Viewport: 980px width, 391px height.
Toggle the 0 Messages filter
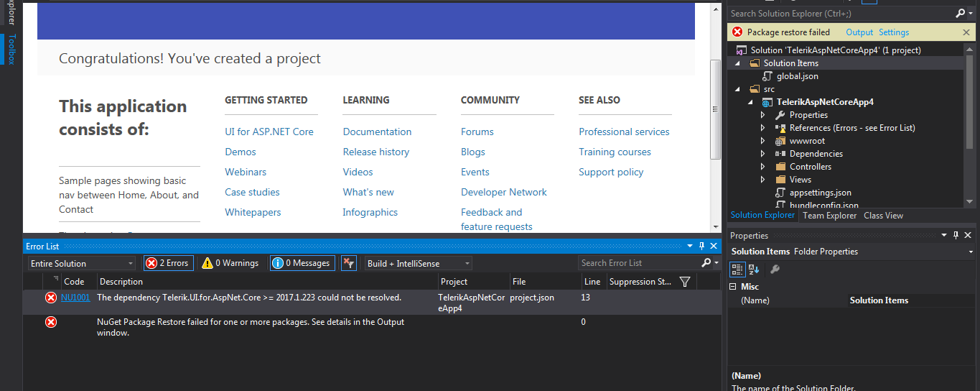[x=302, y=263]
